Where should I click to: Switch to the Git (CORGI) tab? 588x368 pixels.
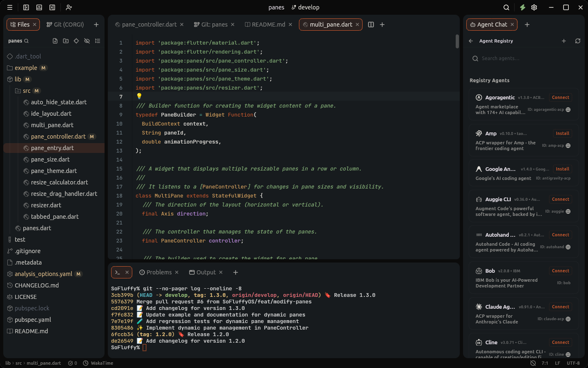(x=65, y=25)
